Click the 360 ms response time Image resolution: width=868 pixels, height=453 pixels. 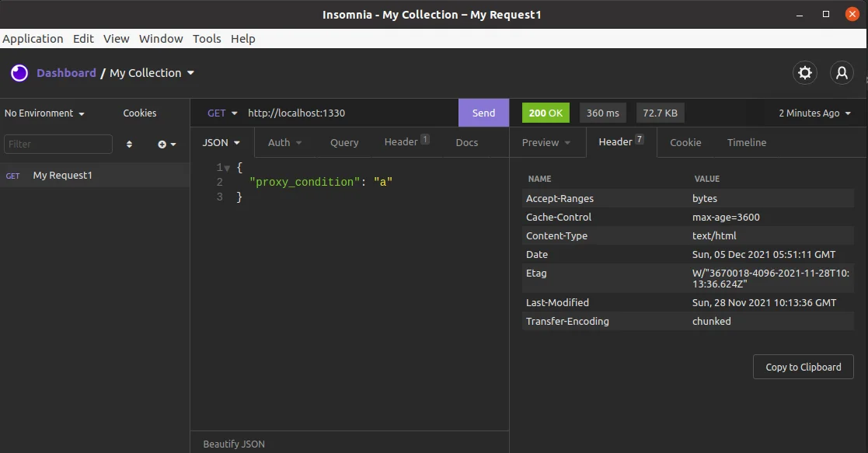[x=603, y=113]
